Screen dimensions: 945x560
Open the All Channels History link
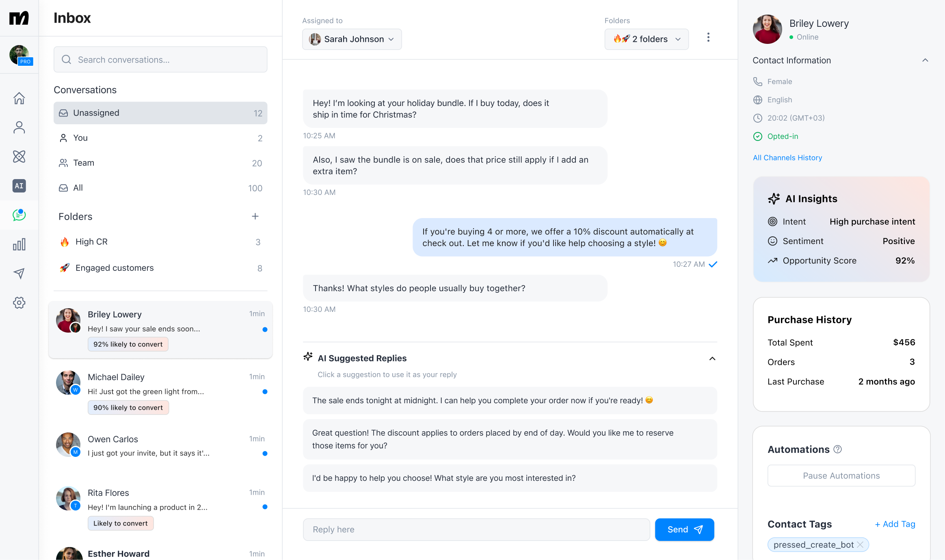(x=787, y=158)
